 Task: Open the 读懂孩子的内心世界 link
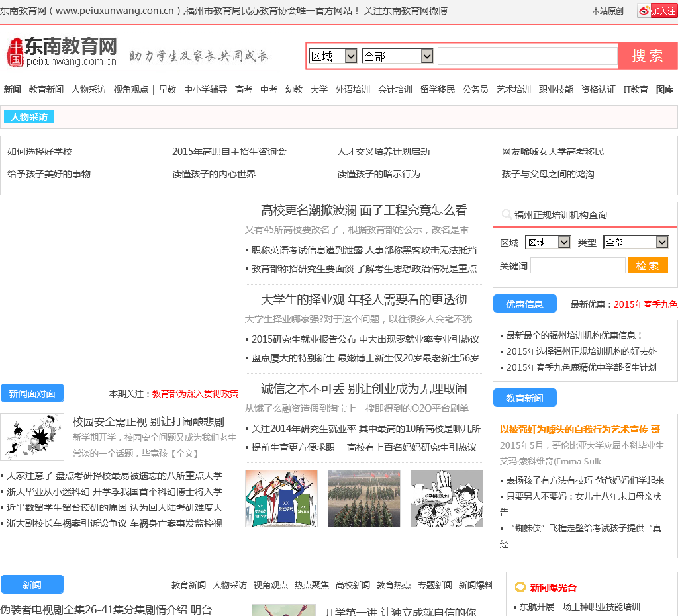tap(214, 174)
